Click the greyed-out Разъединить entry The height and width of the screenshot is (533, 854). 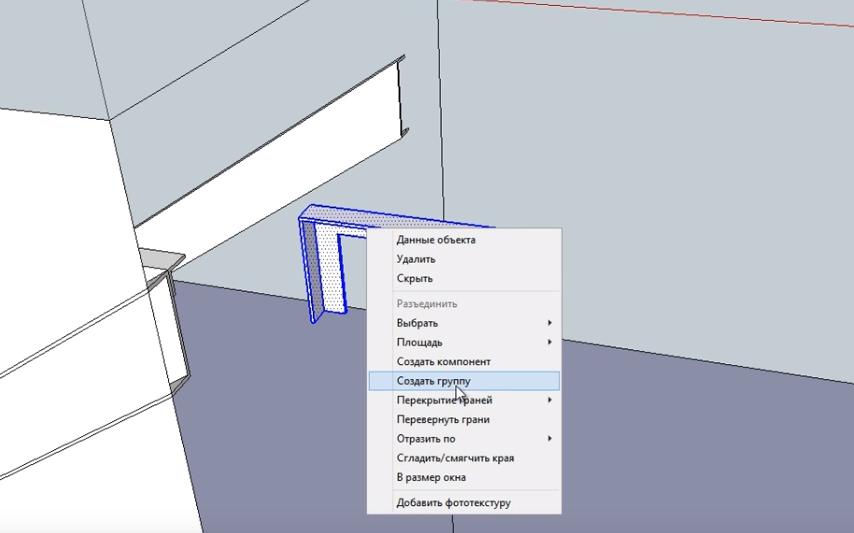point(427,304)
